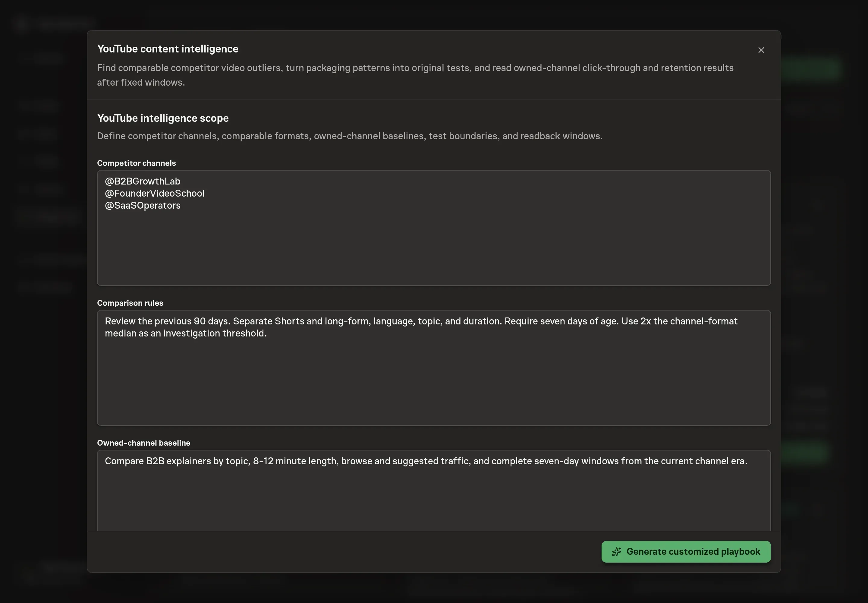Click the Comparison rules field label
This screenshot has height=603, width=868.
[130, 303]
